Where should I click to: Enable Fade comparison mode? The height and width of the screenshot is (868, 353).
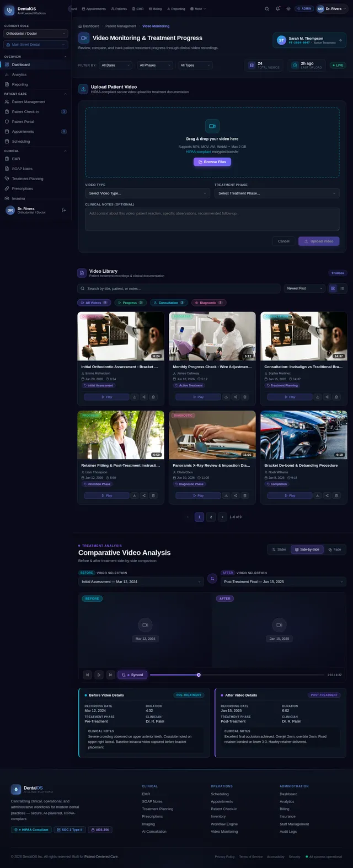(335, 549)
